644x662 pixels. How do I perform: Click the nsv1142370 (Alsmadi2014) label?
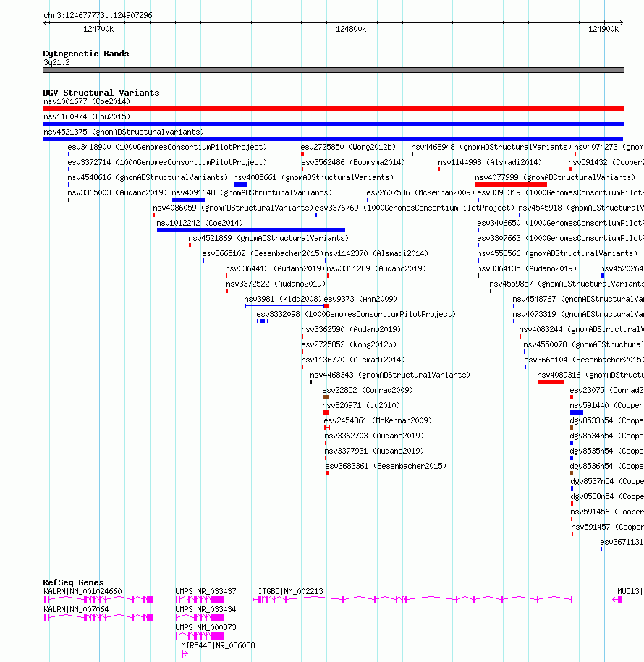pos(376,253)
